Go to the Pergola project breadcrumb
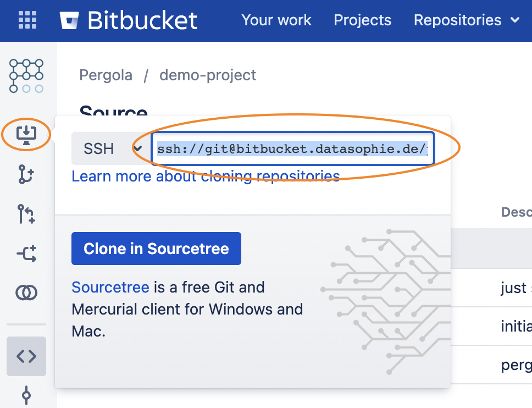532x408 pixels. click(106, 75)
